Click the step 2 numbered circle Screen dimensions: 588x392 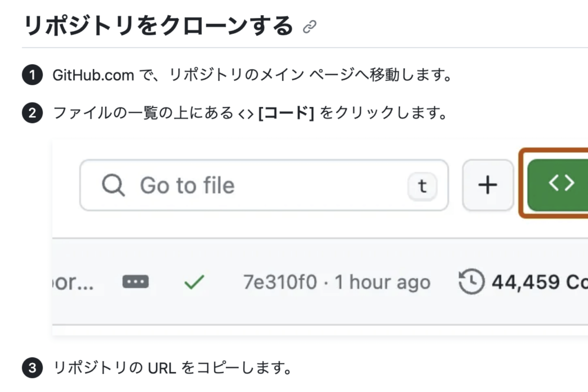click(x=32, y=113)
